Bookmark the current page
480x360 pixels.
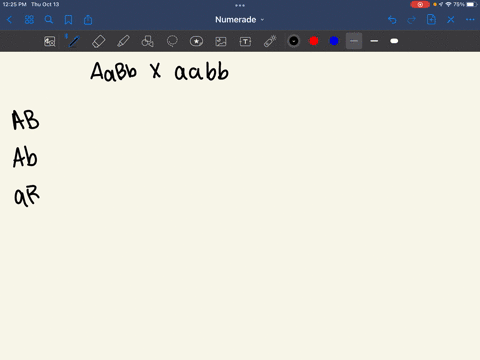(68, 20)
